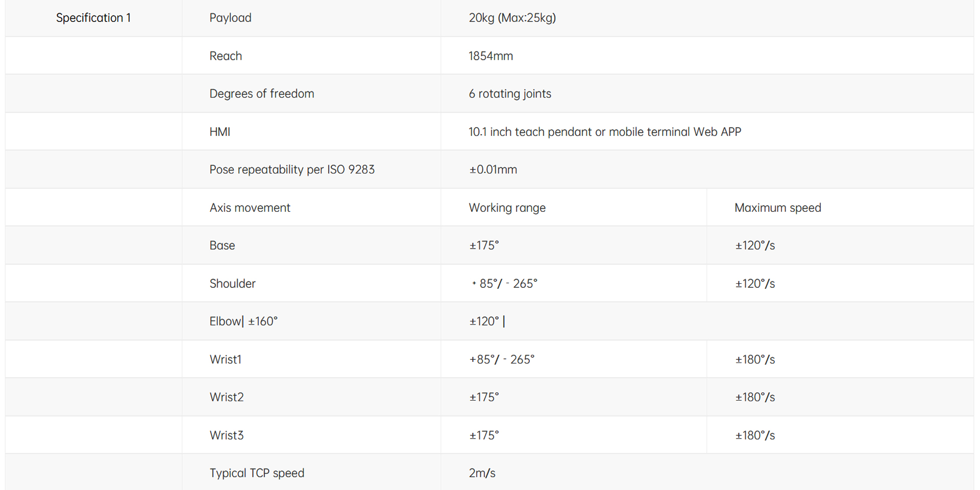Click the 2m/s Typical TCP speed value
This screenshot has height=490, width=980.
coord(482,473)
